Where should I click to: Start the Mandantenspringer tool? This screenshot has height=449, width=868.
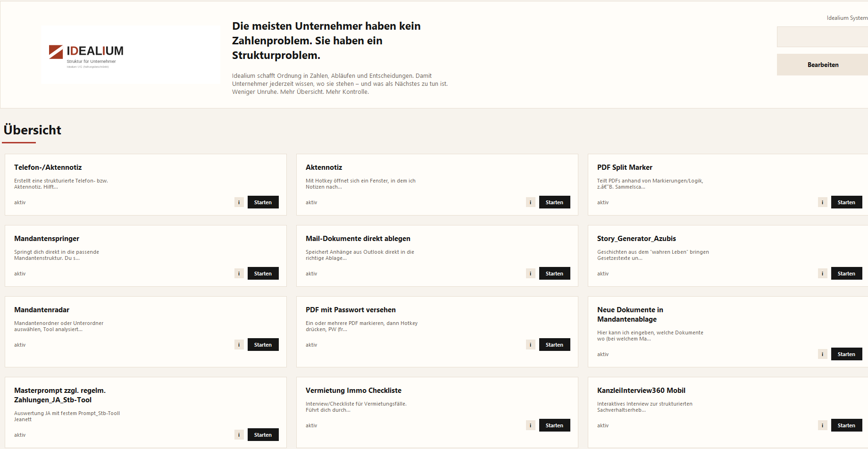(x=263, y=273)
